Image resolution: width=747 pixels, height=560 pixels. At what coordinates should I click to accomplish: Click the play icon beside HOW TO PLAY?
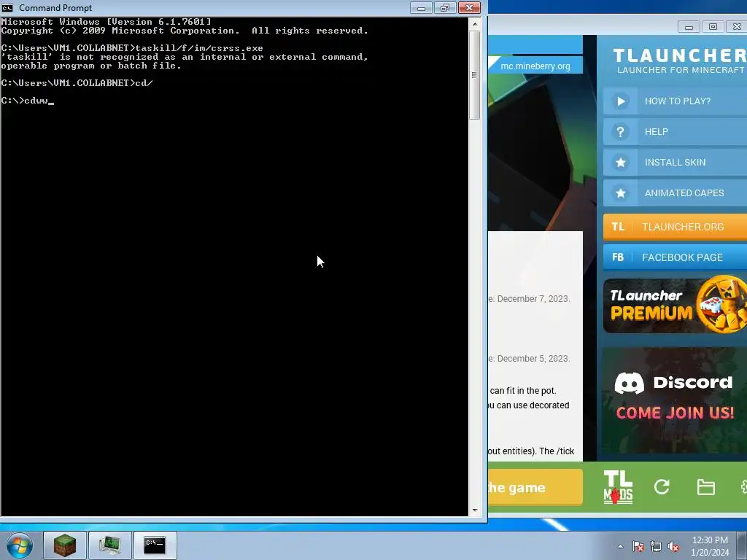620,101
